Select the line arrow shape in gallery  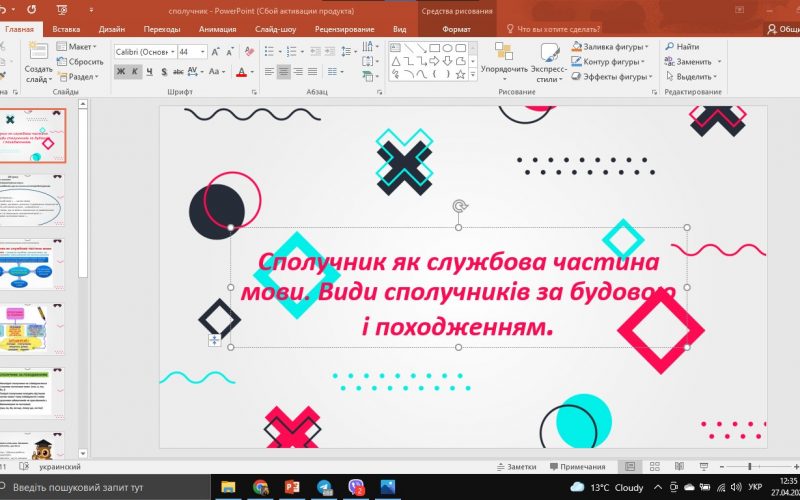point(421,48)
